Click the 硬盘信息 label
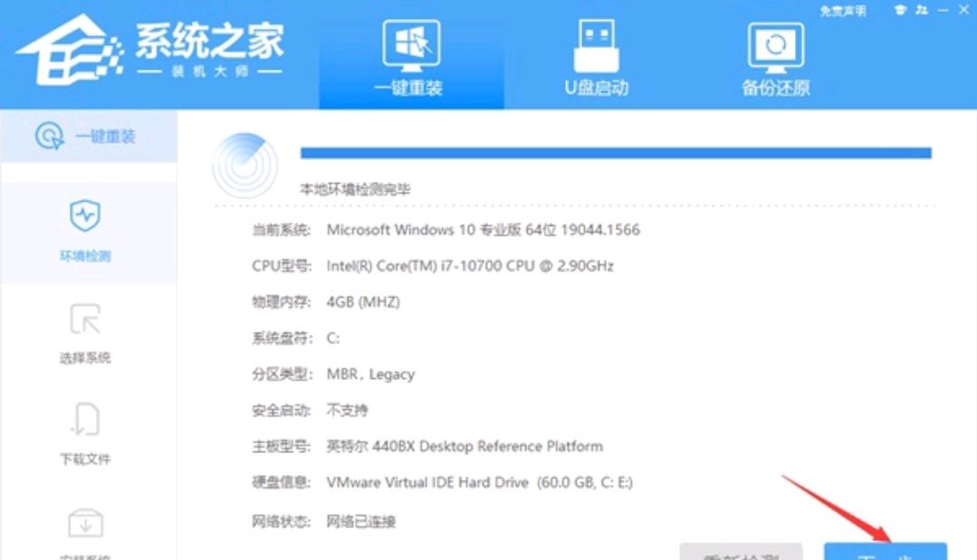The width and height of the screenshot is (977, 560). [x=281, y=482]
